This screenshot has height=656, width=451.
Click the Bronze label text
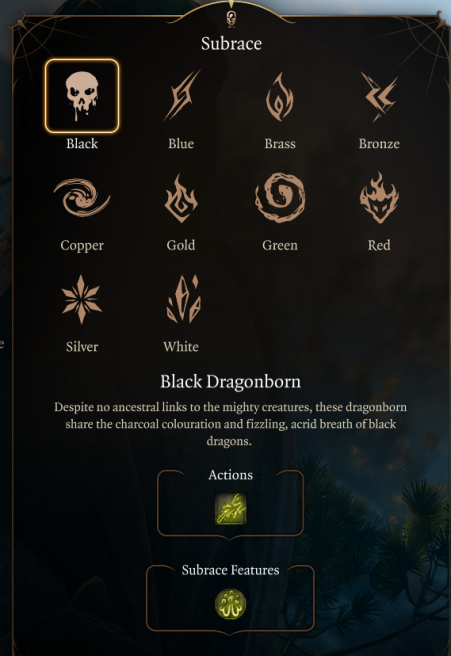pyautogui.click(x=379, y=144)
